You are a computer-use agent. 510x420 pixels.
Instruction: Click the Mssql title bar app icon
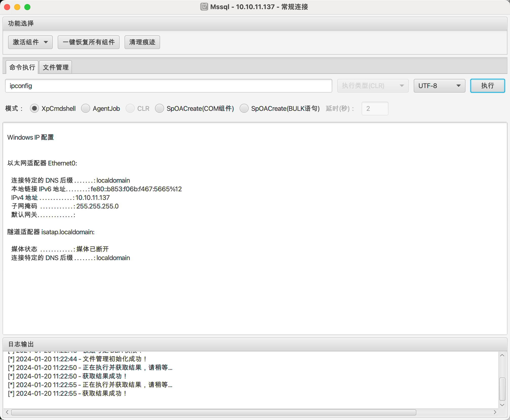click(204, 7)
